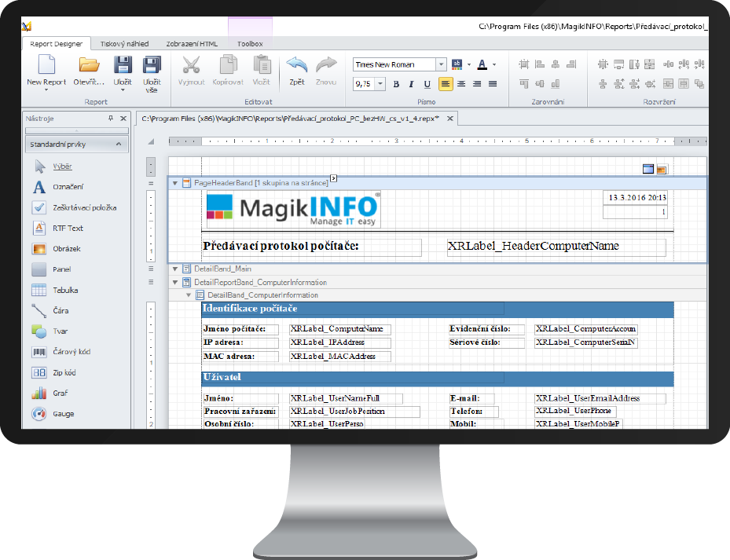This screenshot has height=560, width=730.
Task: Select the MagikINFO logo picture
Action: pyautogui.click(x=293, y=209)
